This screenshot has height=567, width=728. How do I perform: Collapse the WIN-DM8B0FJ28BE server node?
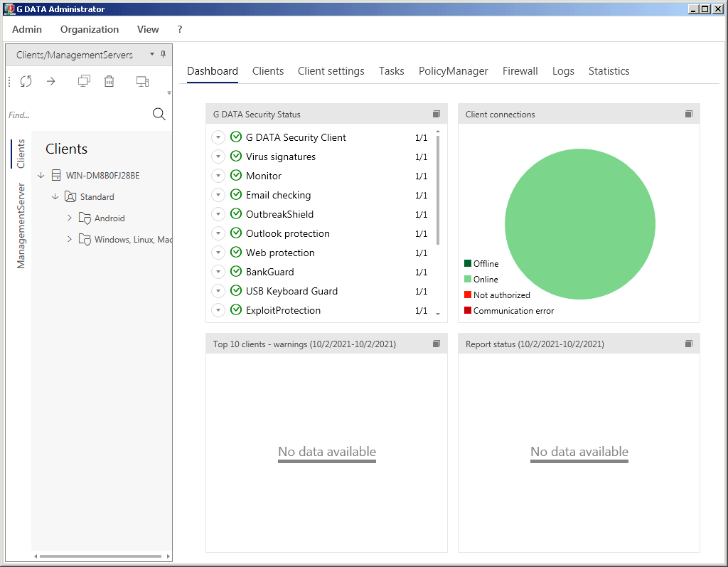[x=41, y=176]
